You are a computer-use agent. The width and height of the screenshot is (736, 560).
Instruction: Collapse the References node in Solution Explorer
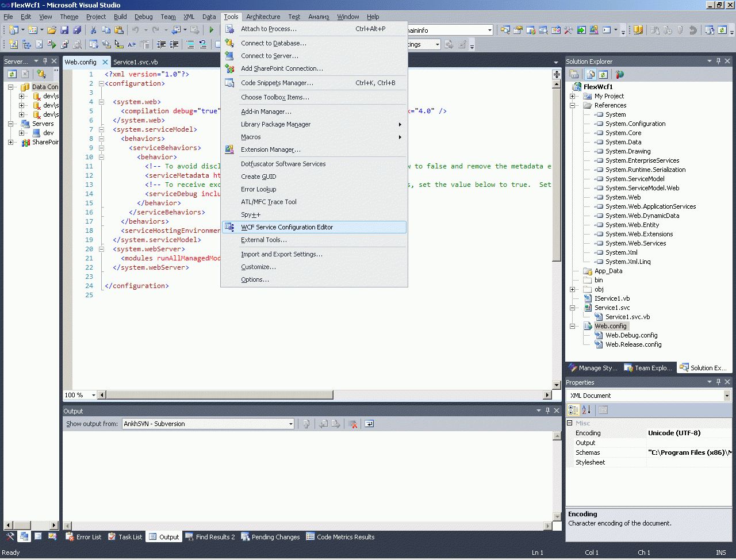(573, 105)
